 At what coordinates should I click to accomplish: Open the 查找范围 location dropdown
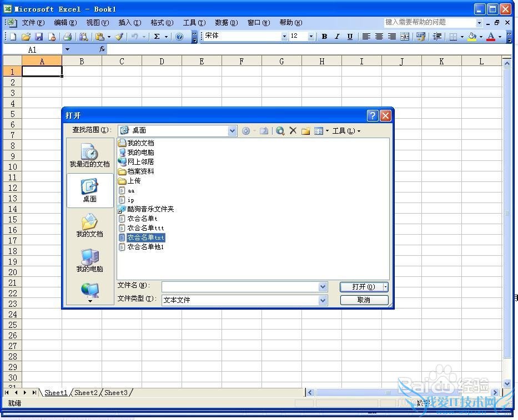click(232, 131)
